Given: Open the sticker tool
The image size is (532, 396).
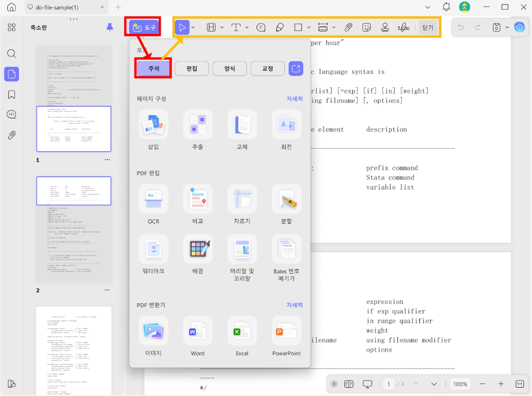Looking at the screenshot, I should point(367,27).
